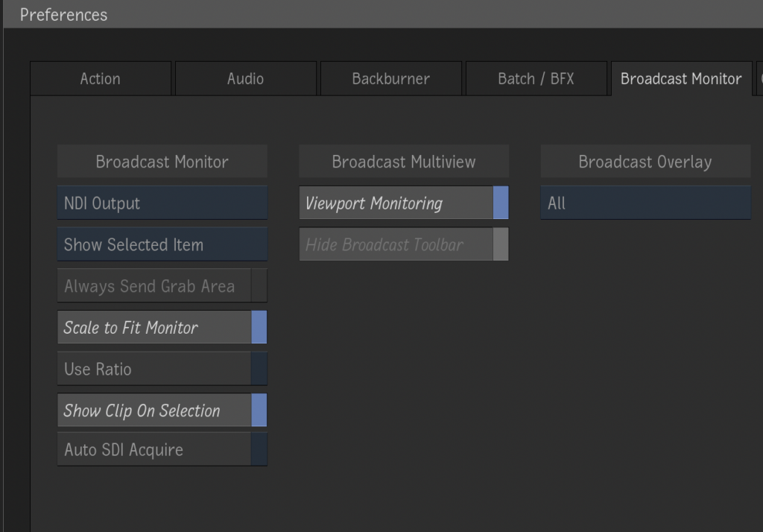
Task: Switch to the Batch / BFX tab
Action: (x=536, y=78)
